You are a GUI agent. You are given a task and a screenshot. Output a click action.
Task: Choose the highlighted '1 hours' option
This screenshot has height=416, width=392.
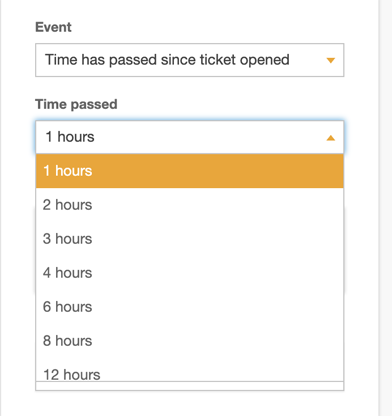point(190,171)
